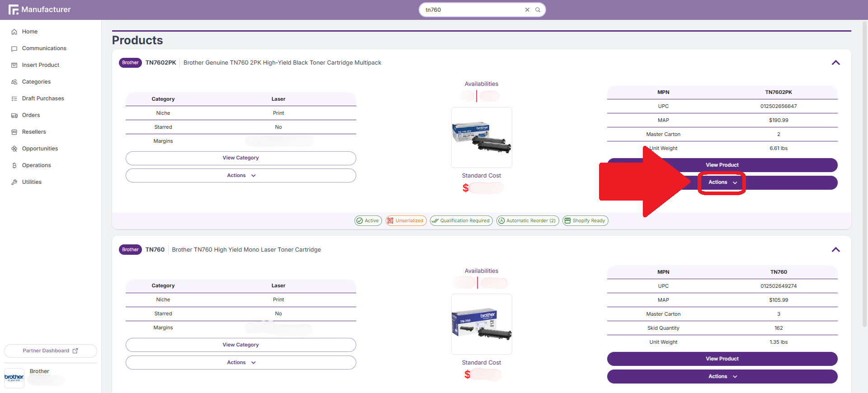Click the Manufacturer logo icon
868x393 pixels.
click(13, 9)
